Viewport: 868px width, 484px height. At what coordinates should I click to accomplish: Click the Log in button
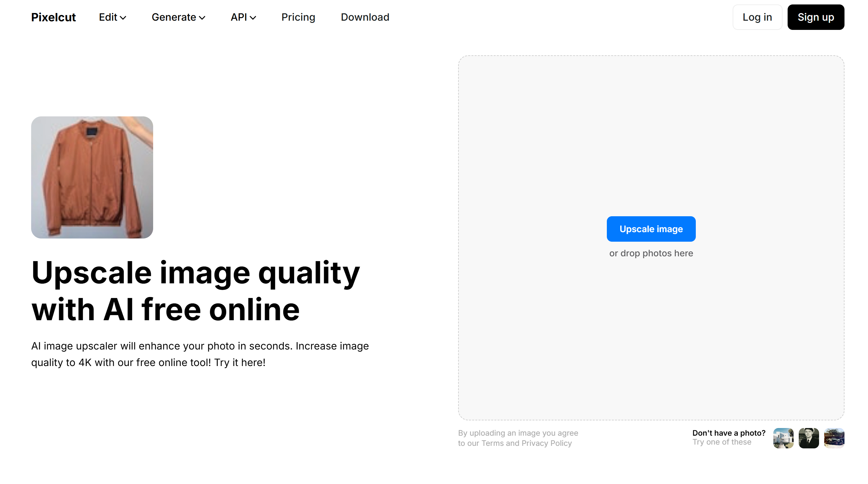point(757,17)
